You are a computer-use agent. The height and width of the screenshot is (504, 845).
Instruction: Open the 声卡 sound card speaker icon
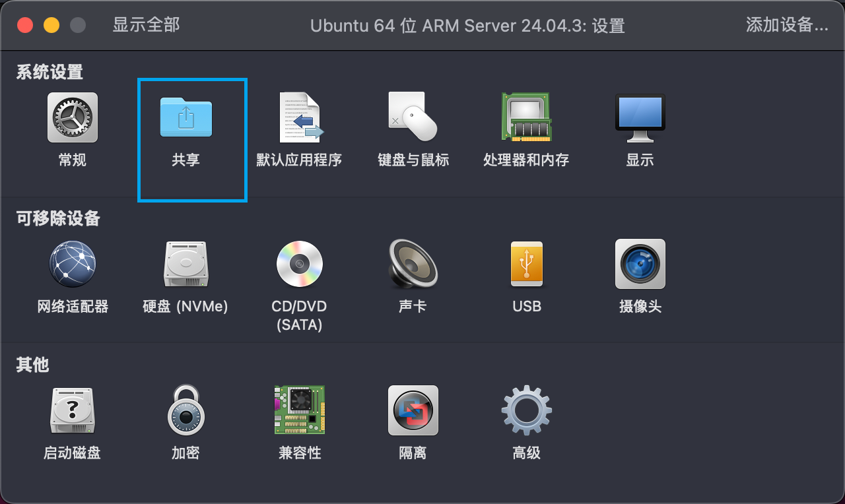(x=413, y=264)
